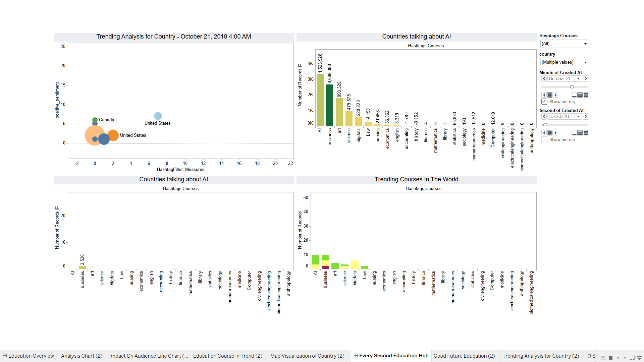Image resolution: width=644 pixels, height=362 pixels.
Task: Expand the country filter dropdown
Action: coord(585,62)
